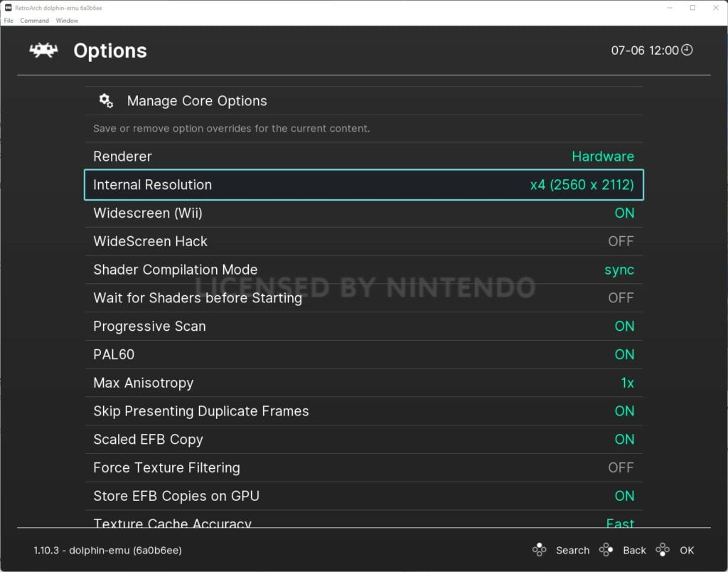Click the Back gamepad button icon
This screenshot has width=728, height=572.
coord(606,550)
